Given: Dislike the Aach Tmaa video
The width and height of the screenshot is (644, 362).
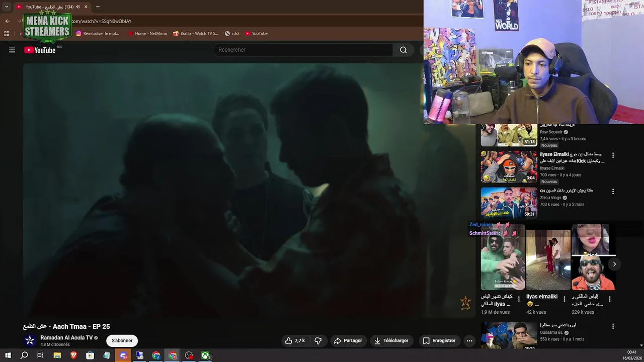Looking at the screenshot, I should [x=318, y=340].
